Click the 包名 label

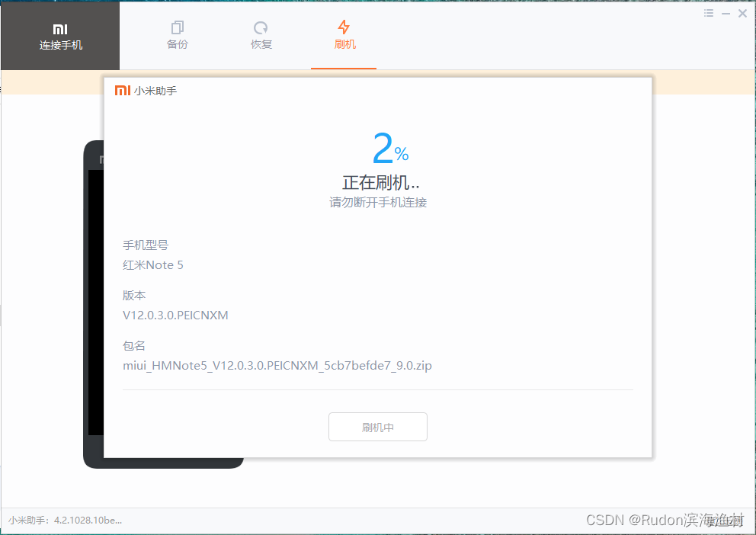(134, 345)
